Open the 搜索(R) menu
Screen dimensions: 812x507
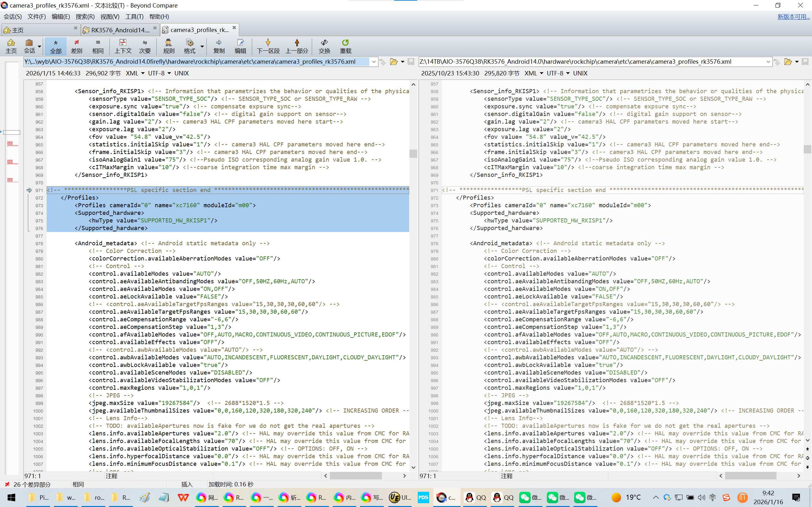coord(85,16)
